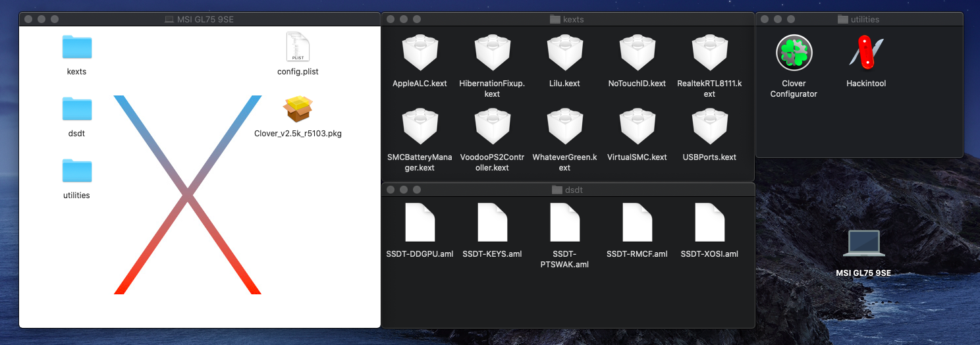Click the Hackintool name label
The height and width of the screenshot is (345, 980).
866,84
